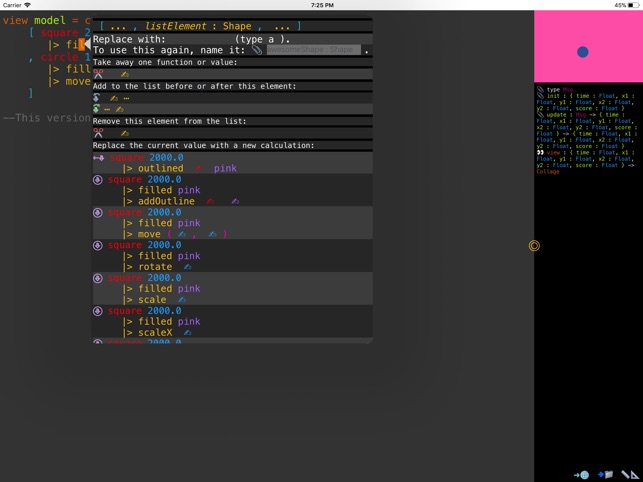The image size is (643, 482).
Task: Click pencil placeholder in 'Take away' row
Action: pyautogui.click(x=125, y=74)
